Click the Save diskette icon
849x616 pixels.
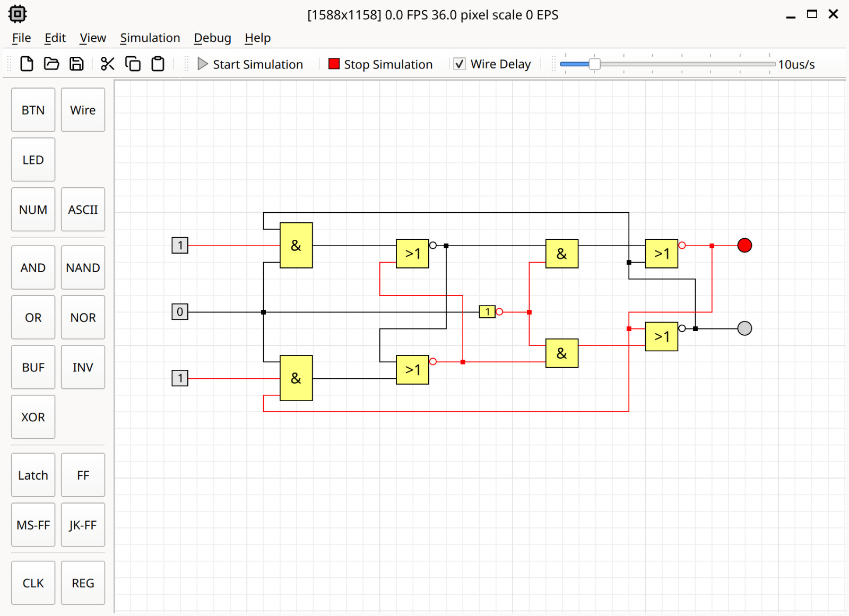click(x=77, y=64)
